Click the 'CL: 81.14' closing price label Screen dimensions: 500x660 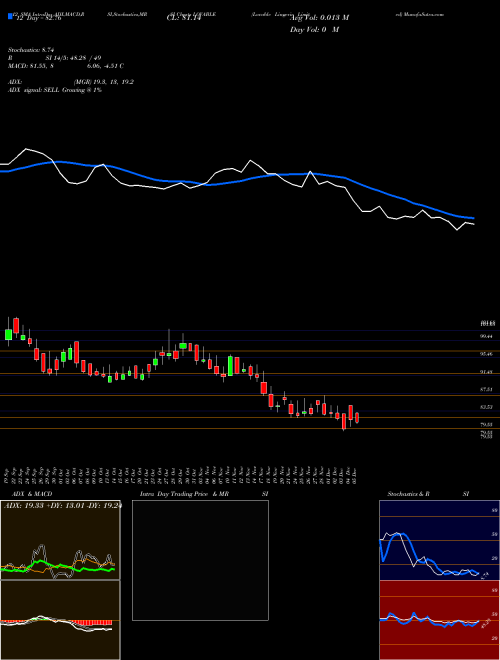point(184,18)
